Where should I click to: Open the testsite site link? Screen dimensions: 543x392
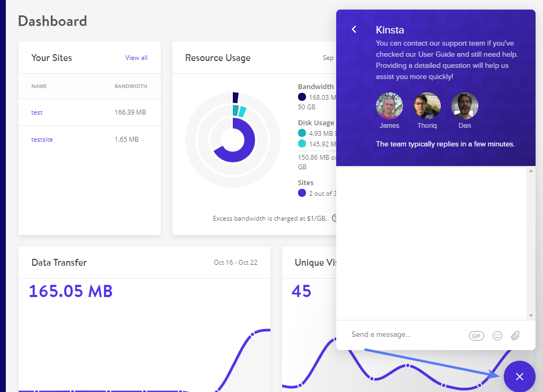coord(42,140)
